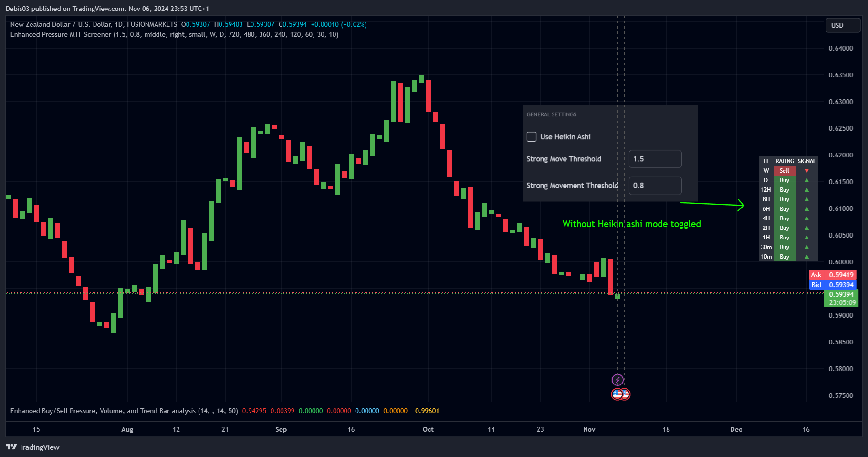Click the purple lightning event icon
Viewport: 868px width, 457px height.
(617, 380)
